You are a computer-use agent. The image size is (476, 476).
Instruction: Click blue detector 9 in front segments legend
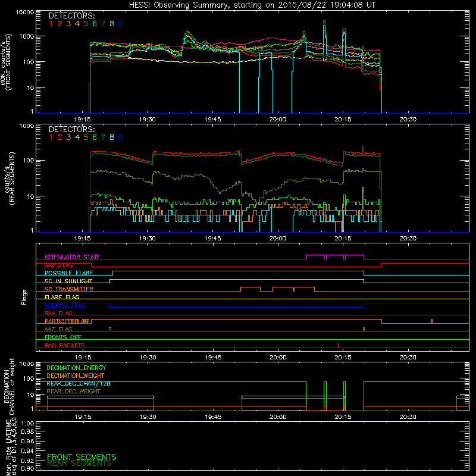(121, 24)
